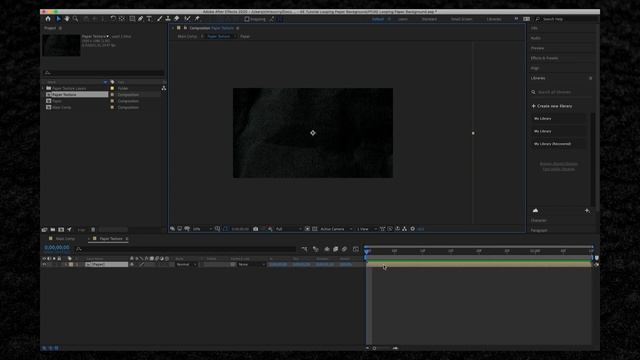Open the resolution Full dropdown
The image size is (640, 360).
[289, 229]
